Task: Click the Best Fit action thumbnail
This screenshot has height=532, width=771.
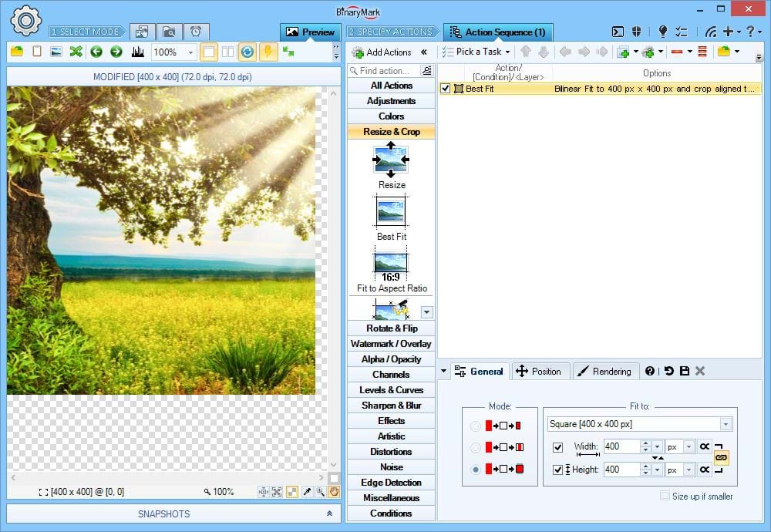Action: (x=391, y=210)
